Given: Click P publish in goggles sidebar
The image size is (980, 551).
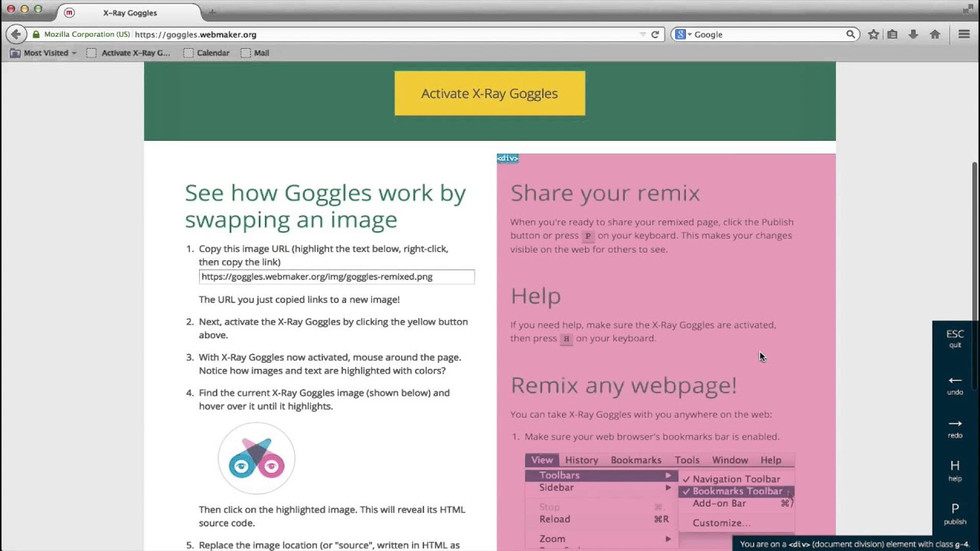Looking at the screenshot, I should [x=955, y=514].
